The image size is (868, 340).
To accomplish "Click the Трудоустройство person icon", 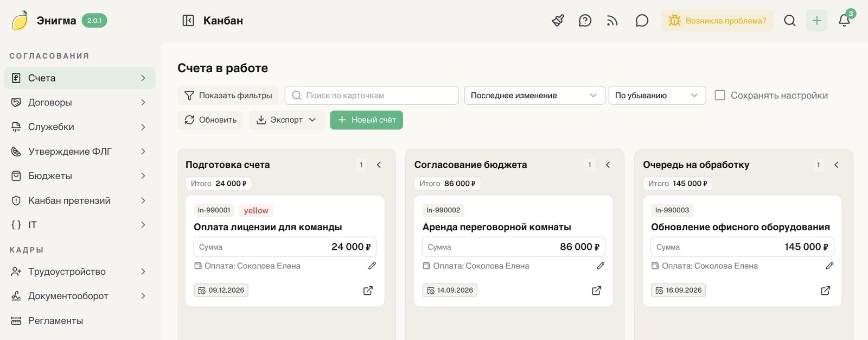I will (x=16, y=272).
